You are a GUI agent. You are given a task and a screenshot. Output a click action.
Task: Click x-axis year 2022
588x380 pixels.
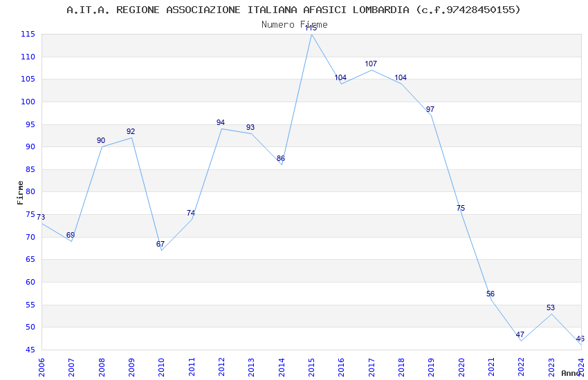pyautogui.click(x=522, y=367)
